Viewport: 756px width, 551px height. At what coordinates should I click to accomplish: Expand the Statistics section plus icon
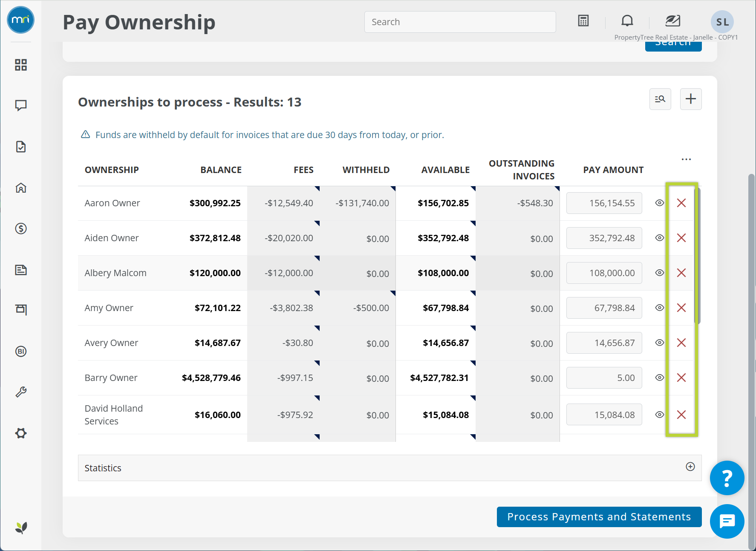click(x=690, y=467)
